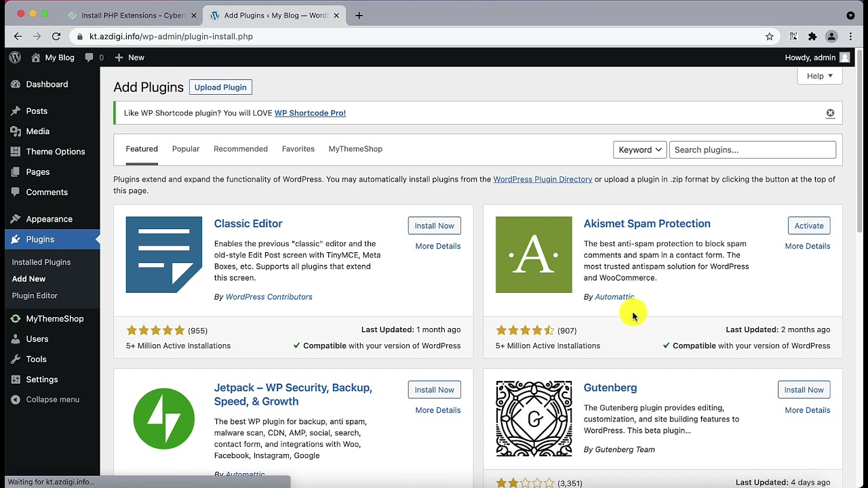The height and width of the screenshot is (488, 868).
Task: Open the browser Extensions puzzle icon
Action: (x=812, y=37)
